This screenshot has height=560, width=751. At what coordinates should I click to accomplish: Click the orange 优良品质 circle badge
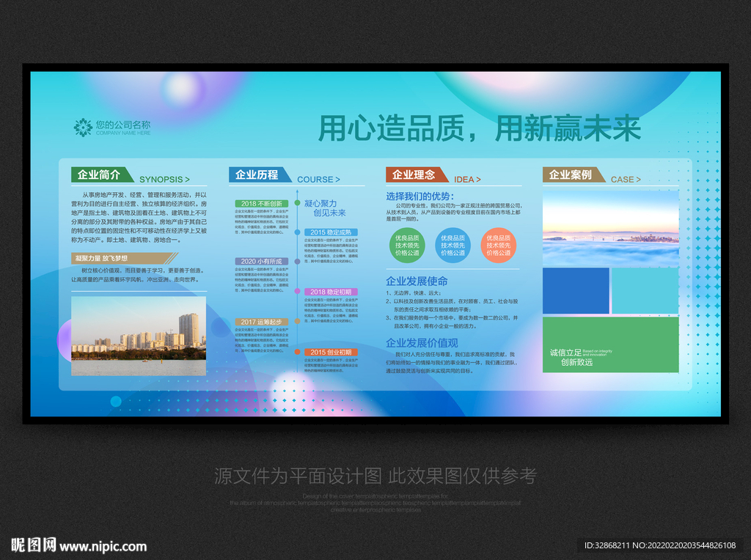[498, 246]
